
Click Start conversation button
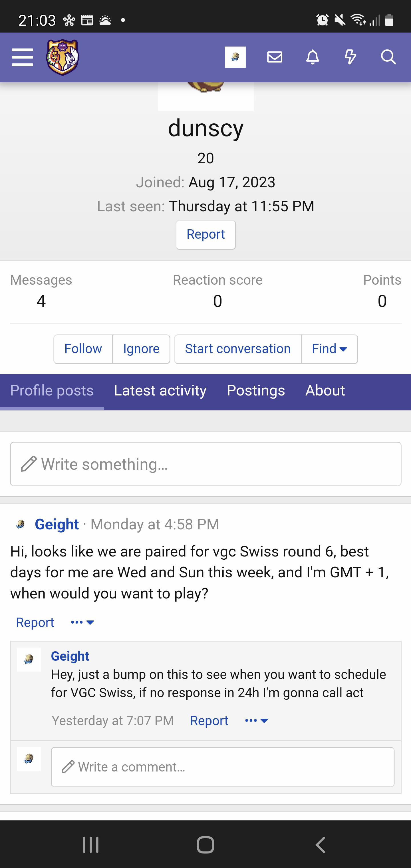237,349
